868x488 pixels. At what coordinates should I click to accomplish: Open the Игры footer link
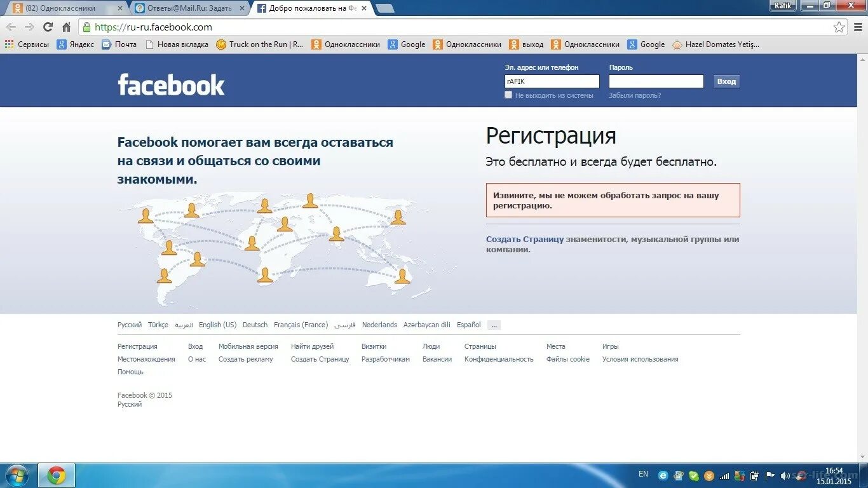pos(611,346)
